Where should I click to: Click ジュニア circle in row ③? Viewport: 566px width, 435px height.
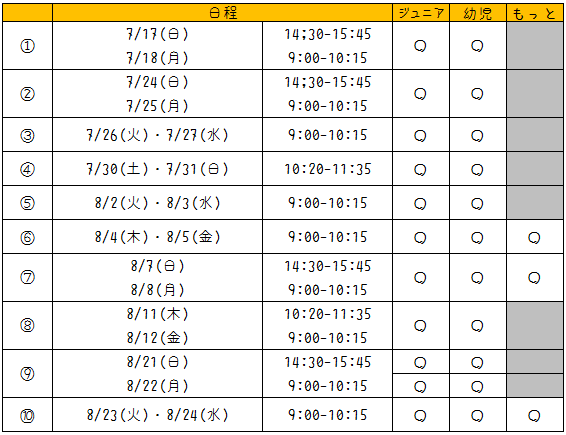pos(420,136)
